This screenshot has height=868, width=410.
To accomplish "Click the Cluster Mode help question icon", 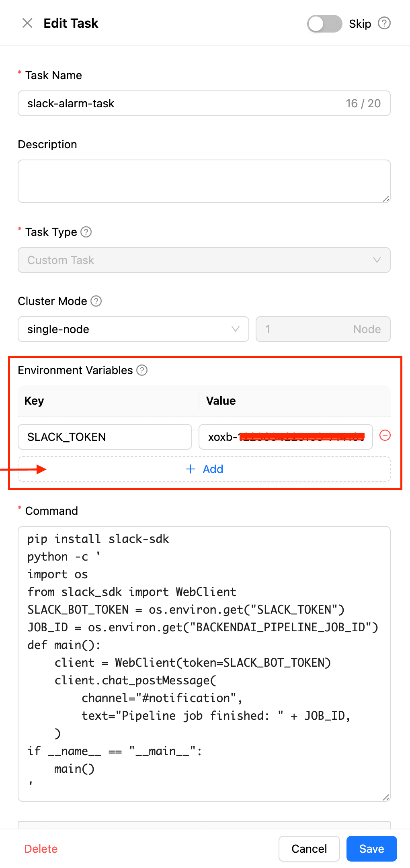I will (96, 301).
